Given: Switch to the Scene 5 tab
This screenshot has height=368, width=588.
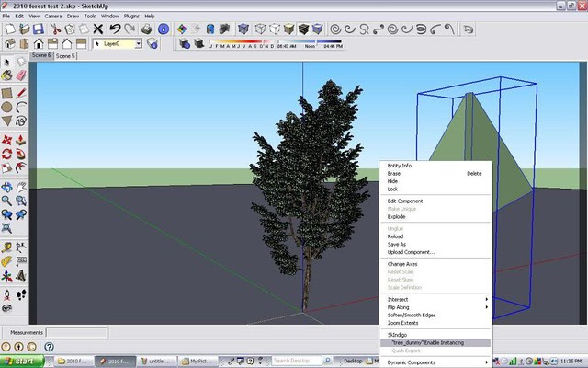Looking at the screenshot, I should [65, 56].
